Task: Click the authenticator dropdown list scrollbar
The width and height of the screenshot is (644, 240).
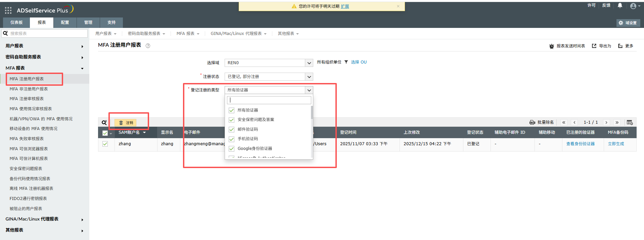Action: tap(312, 113)
